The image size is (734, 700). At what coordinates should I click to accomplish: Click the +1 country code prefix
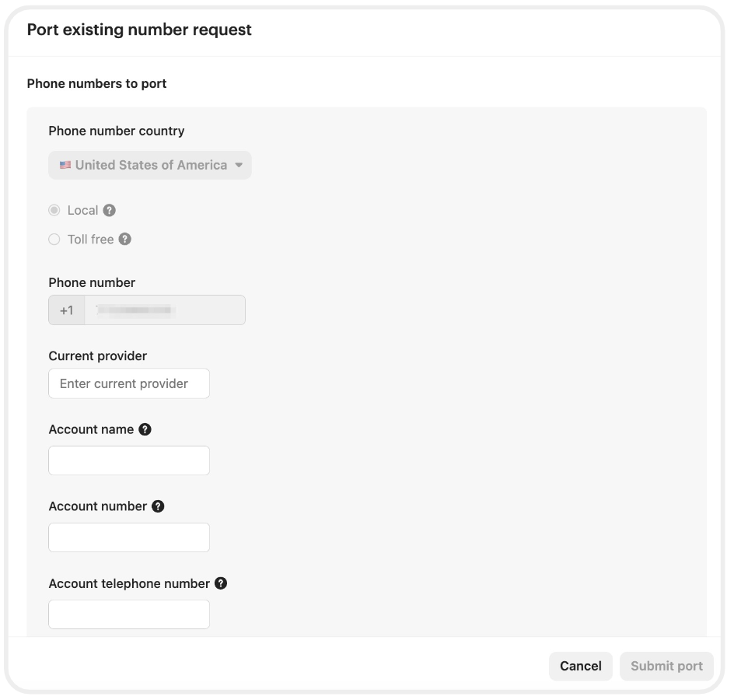pyautogui.click(x=67, y=310)
